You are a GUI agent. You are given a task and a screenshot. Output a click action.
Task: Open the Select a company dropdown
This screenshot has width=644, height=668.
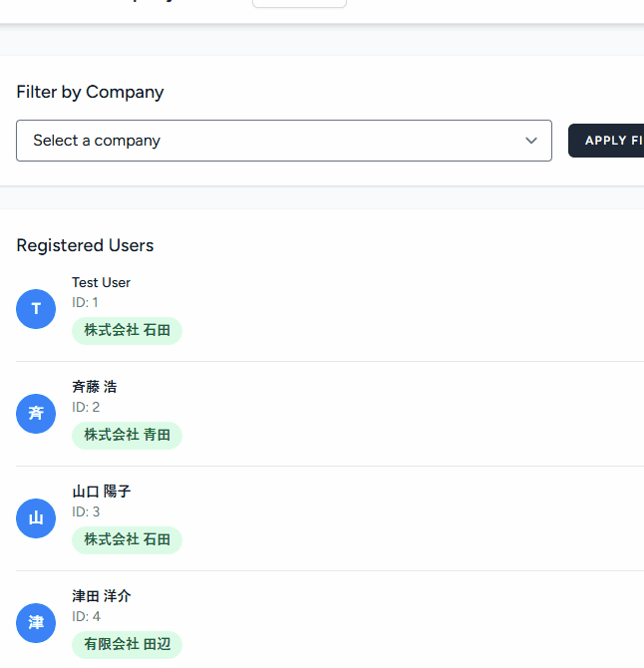pyautogui.click(x=283, y=141)
